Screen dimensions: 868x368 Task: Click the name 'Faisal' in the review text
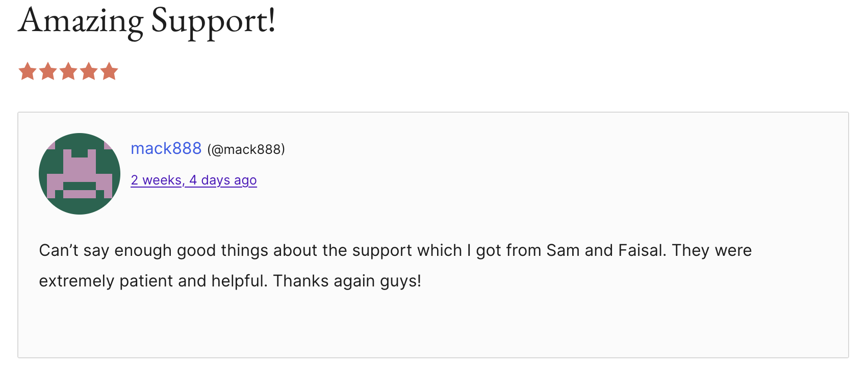coord(642,250)
